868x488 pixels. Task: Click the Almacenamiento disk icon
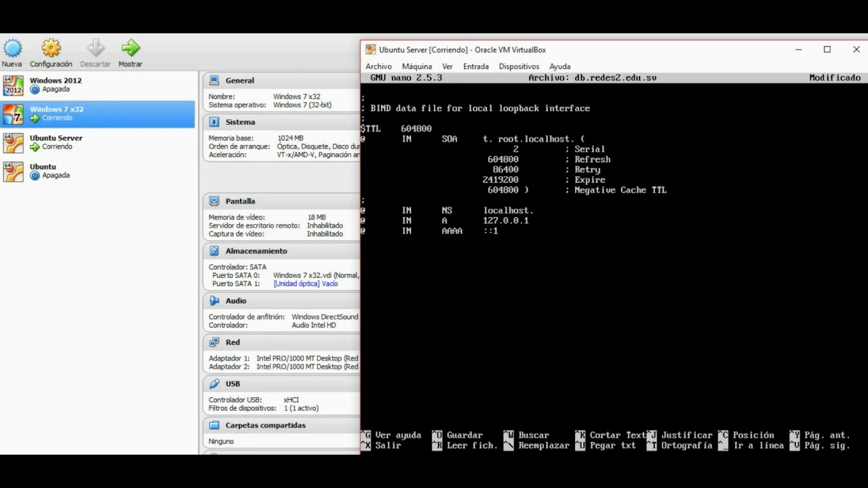coord(214,251)
